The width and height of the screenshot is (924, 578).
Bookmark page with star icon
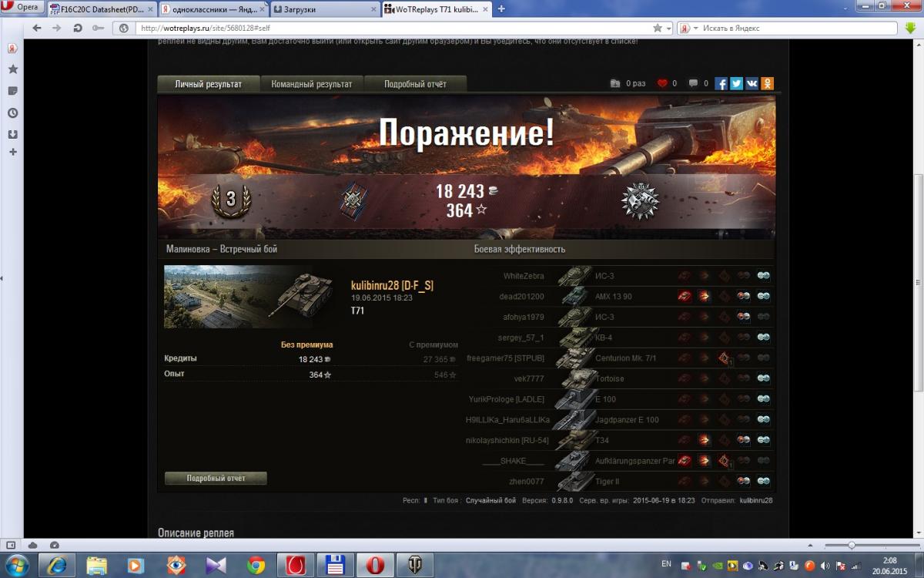tap(658, 28)
